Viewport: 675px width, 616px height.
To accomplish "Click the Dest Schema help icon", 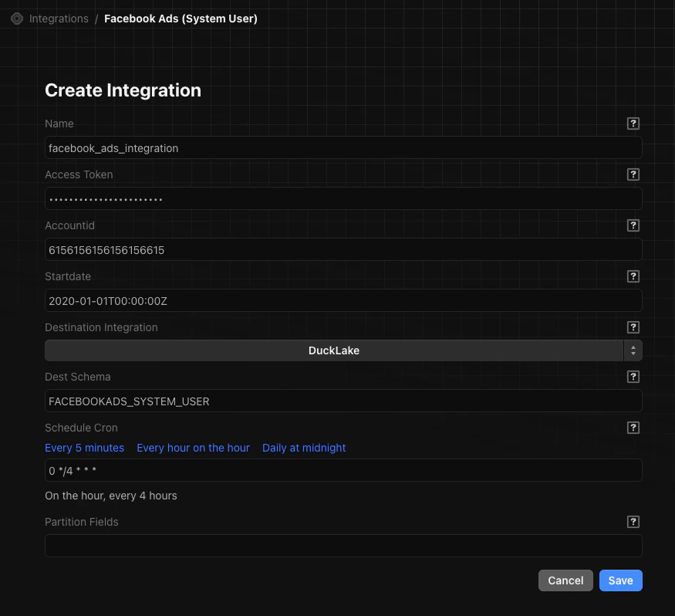I will coord(633,377).
